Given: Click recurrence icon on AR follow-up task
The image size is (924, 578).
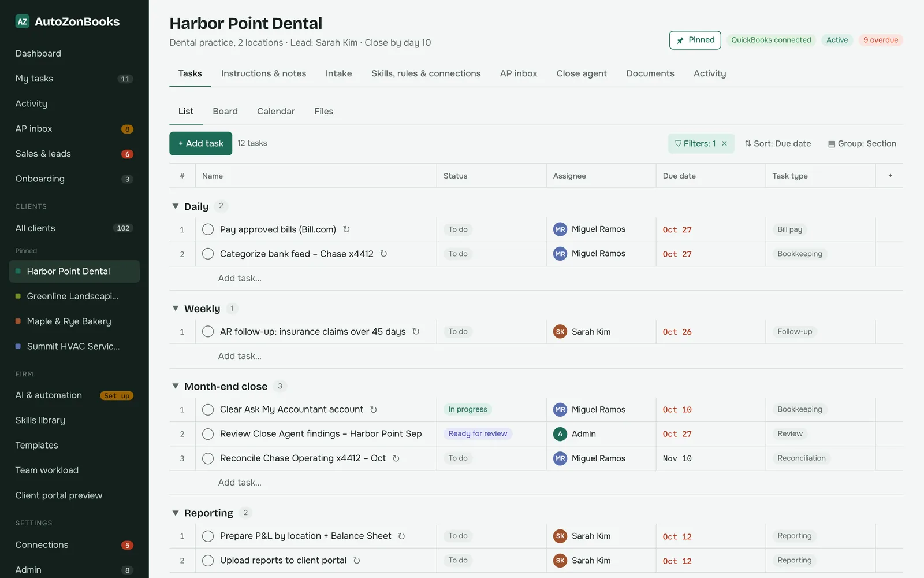Looking at the screenshot, I should coord(416,332).
